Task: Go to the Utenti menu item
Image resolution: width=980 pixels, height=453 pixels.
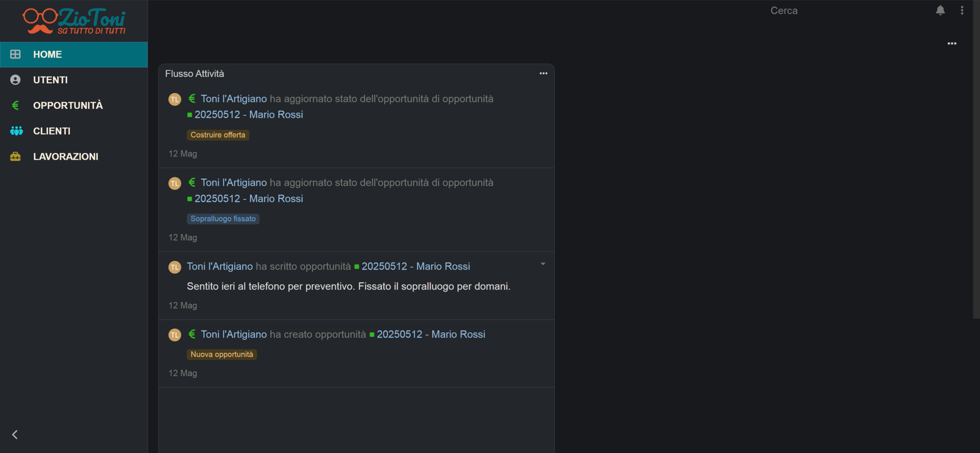Action: point(51,80)
